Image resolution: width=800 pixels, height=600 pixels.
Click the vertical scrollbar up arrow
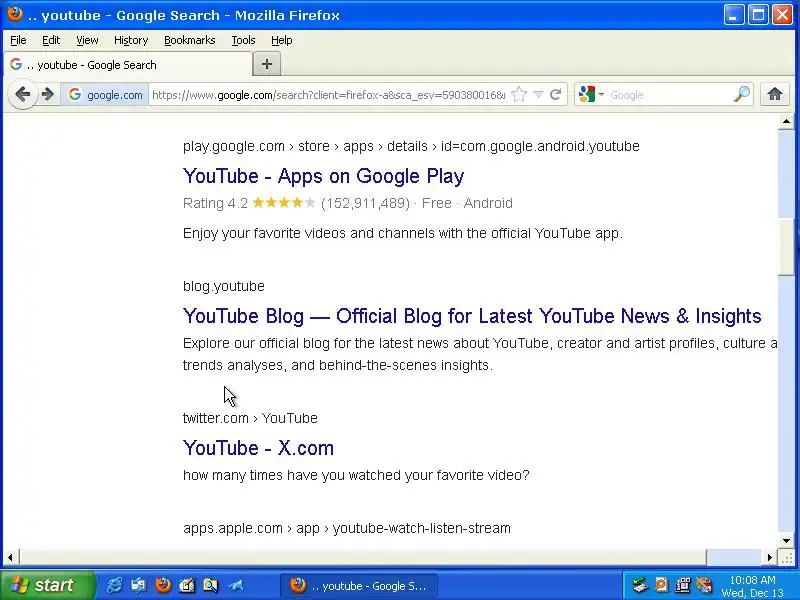click(x=786, y=121)
